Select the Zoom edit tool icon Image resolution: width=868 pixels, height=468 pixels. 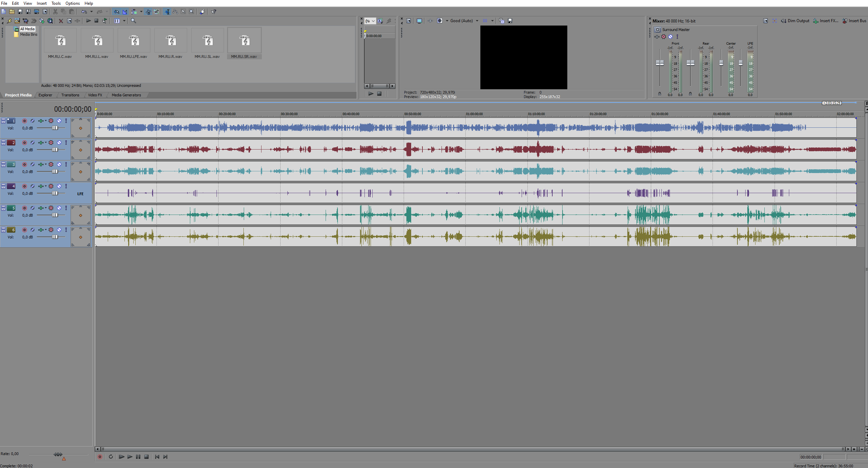tap(192, 12)
